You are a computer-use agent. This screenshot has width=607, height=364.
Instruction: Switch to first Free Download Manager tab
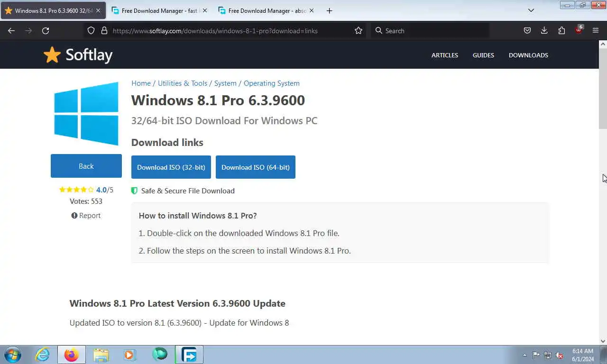click(159, 10)
